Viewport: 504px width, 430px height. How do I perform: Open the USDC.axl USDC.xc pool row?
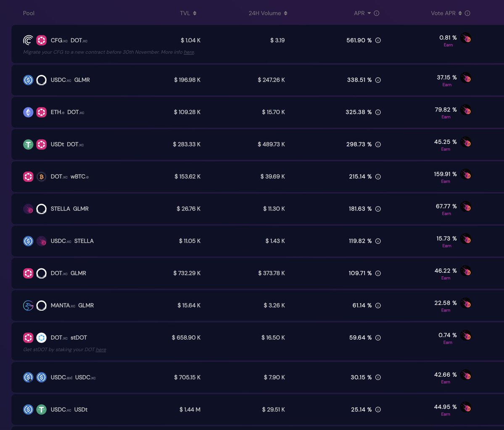pyautogui.click(x=258, y=377)
